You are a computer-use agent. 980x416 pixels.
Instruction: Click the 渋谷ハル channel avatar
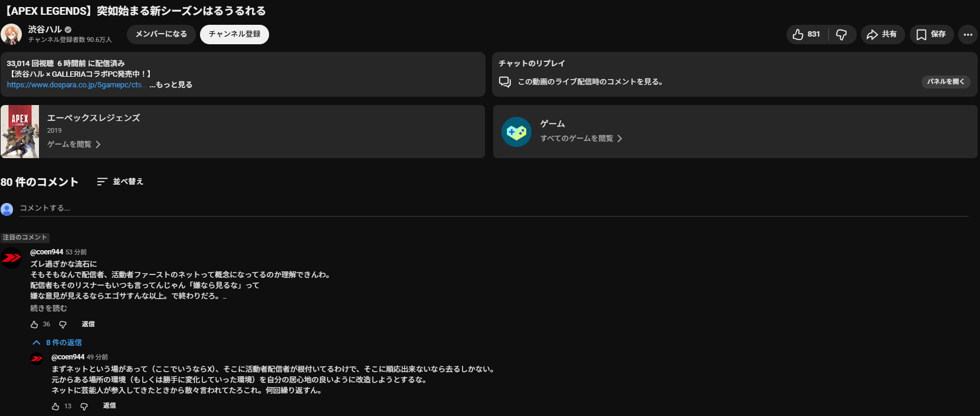11,34
